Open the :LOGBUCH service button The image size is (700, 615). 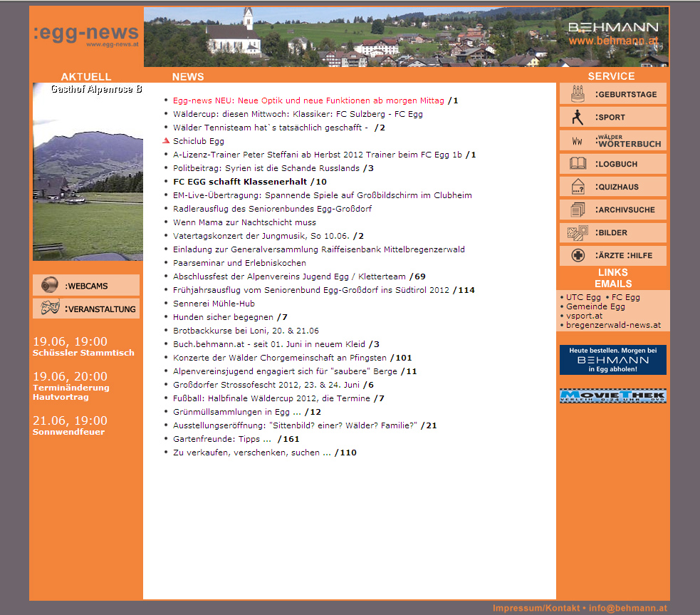[x=613, y=163]
